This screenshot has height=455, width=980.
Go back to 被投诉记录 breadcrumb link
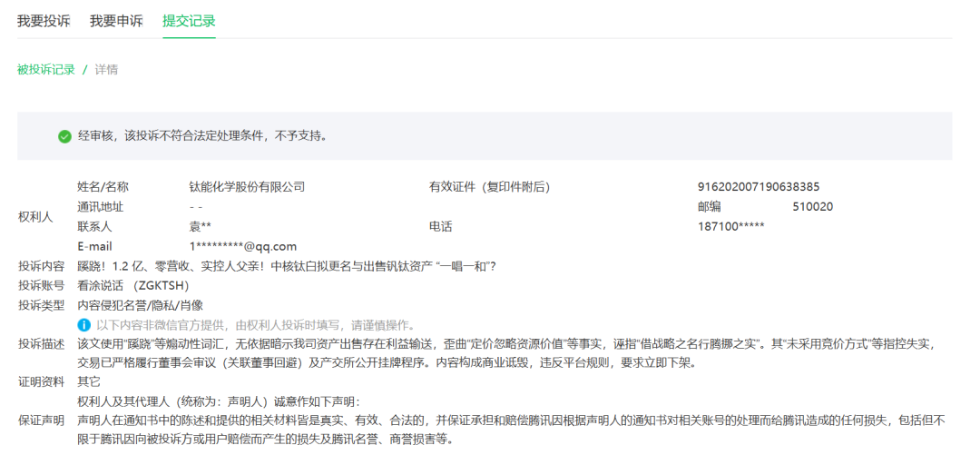coord(45,69)
